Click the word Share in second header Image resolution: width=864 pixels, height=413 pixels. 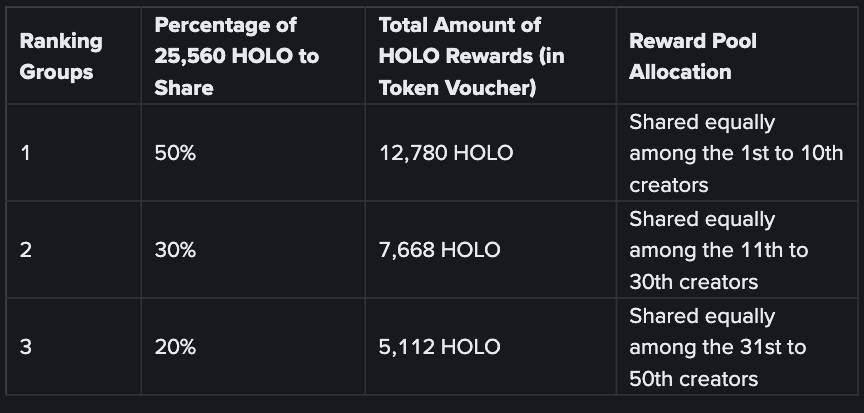(183, 88)
